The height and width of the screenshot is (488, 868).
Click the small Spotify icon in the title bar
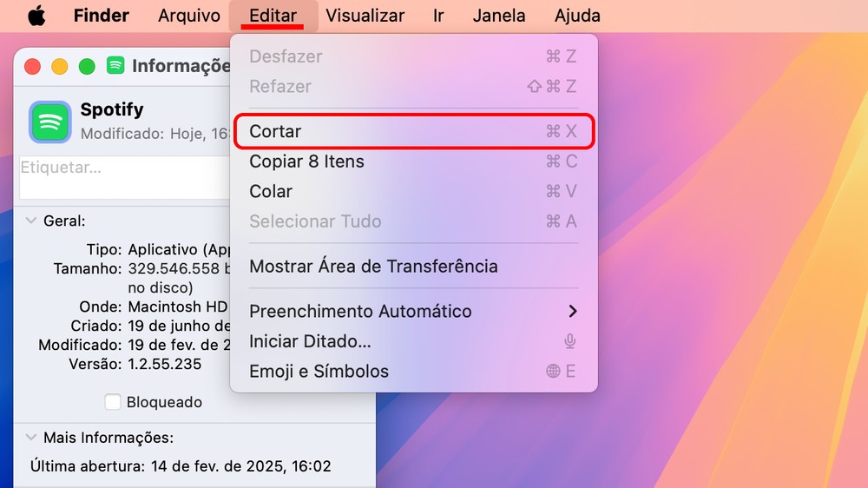[x=115, y=66]
